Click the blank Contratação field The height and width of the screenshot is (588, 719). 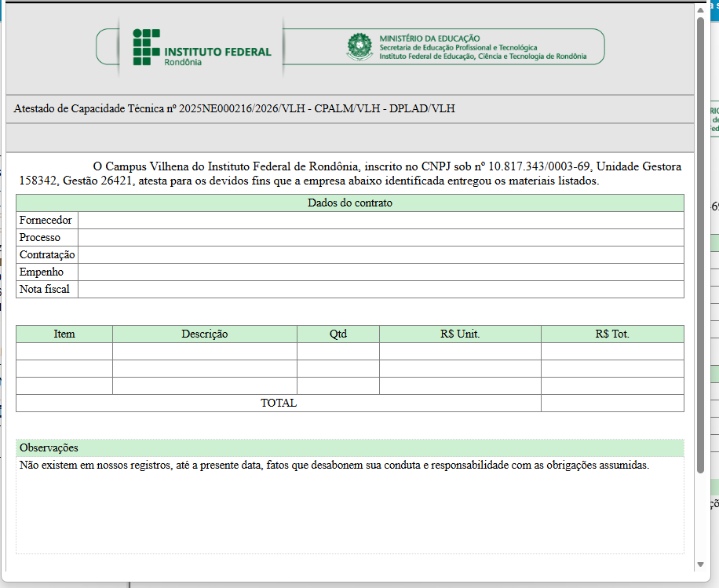[x=381, y=255]
